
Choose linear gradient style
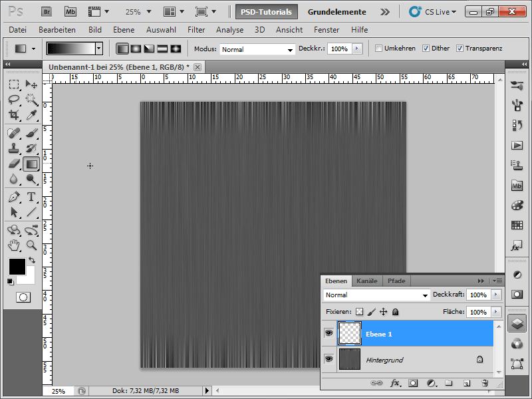[x=122, y=49]
